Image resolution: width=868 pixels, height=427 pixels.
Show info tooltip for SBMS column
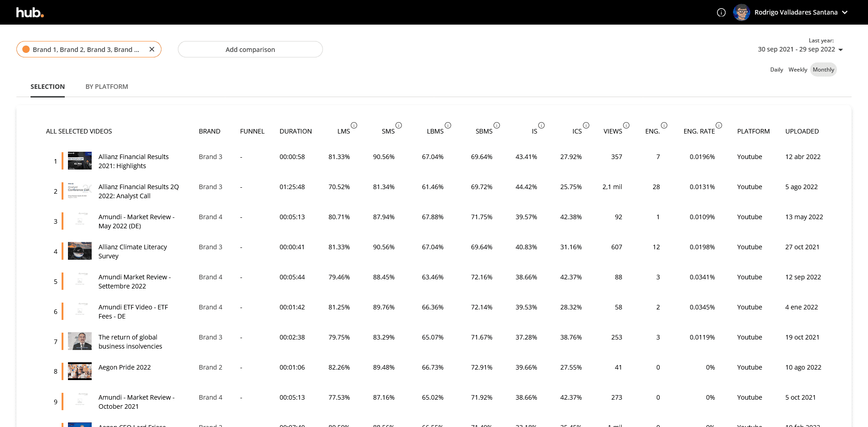[497, 125]
